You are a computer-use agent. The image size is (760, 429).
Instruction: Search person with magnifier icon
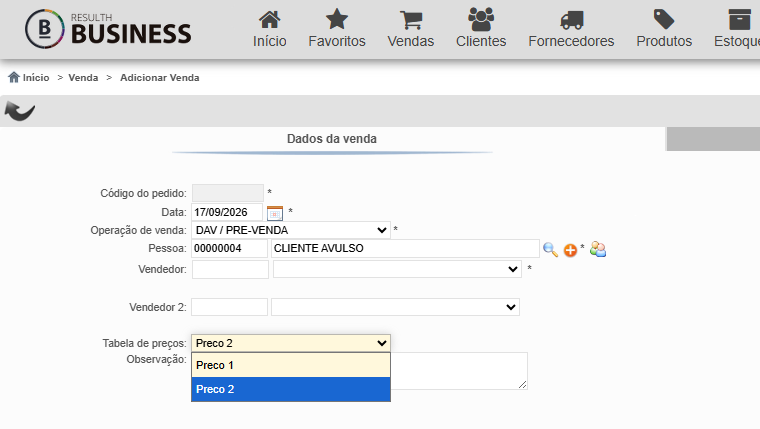(550, 250)
